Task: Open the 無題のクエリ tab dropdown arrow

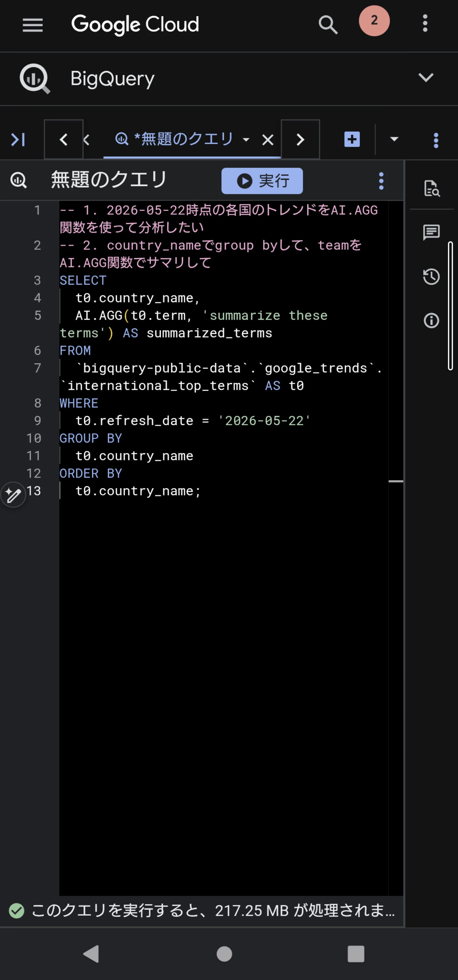Action: [246, 140]
